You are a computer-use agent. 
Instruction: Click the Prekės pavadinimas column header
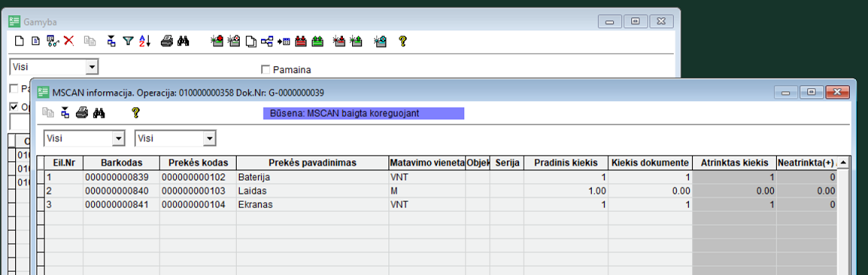pyautogui.click(x=312, y=163)
